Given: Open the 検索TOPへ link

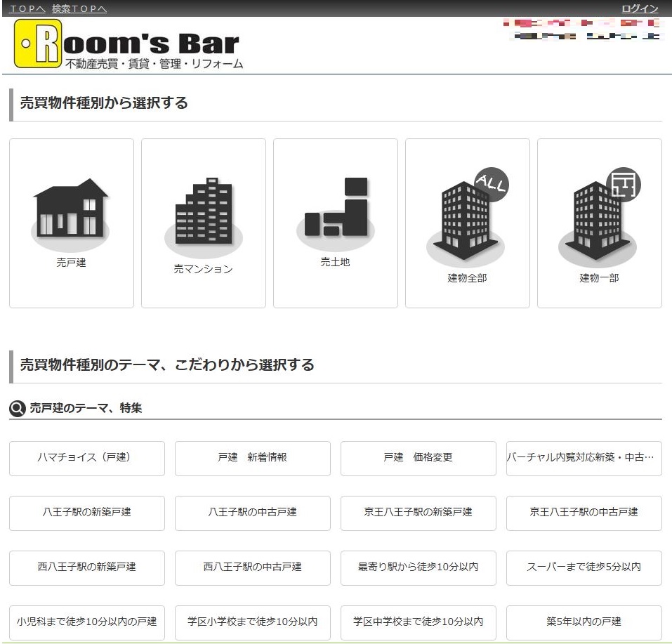Looking at the screenshot, I should click(79, 8).
